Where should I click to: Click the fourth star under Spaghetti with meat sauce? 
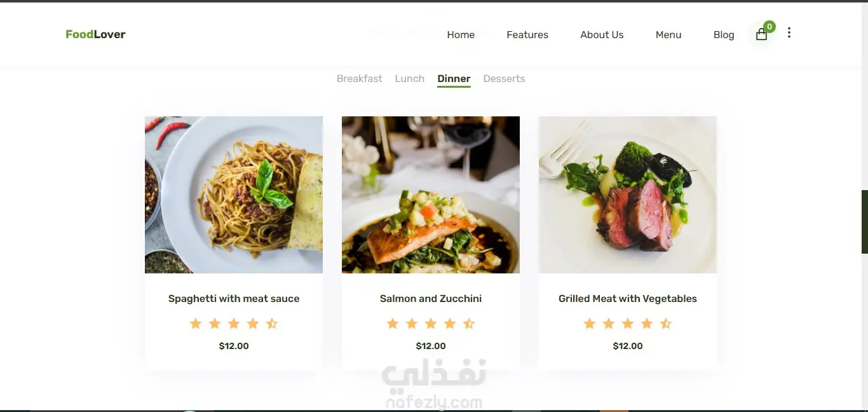pyautogui.click(x=253, y=324)
